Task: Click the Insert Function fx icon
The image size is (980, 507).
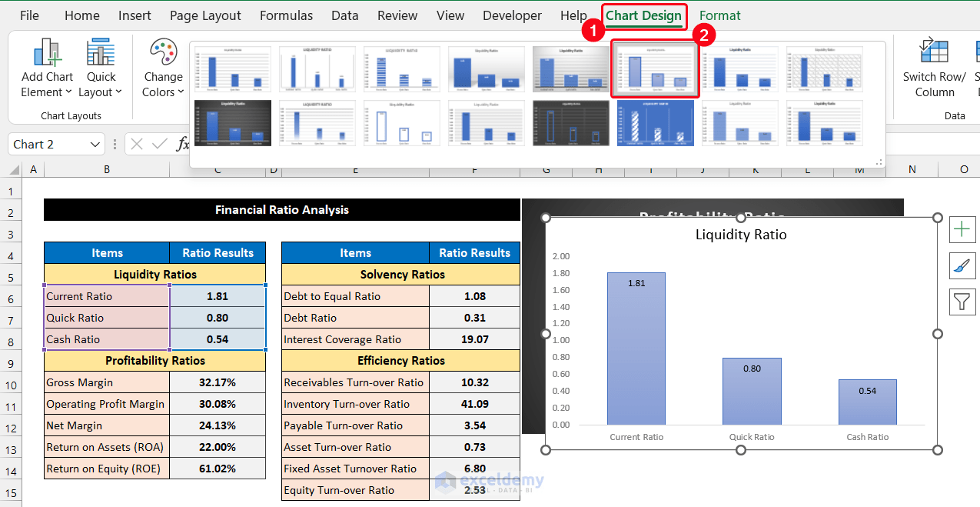Action: click(x=181, y=144)
